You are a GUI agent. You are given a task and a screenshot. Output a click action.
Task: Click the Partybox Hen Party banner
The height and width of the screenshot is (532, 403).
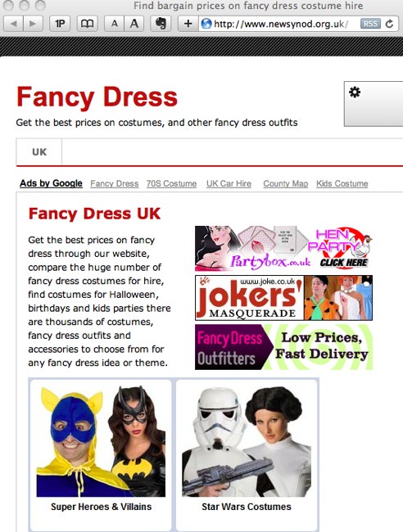point(284,248)
